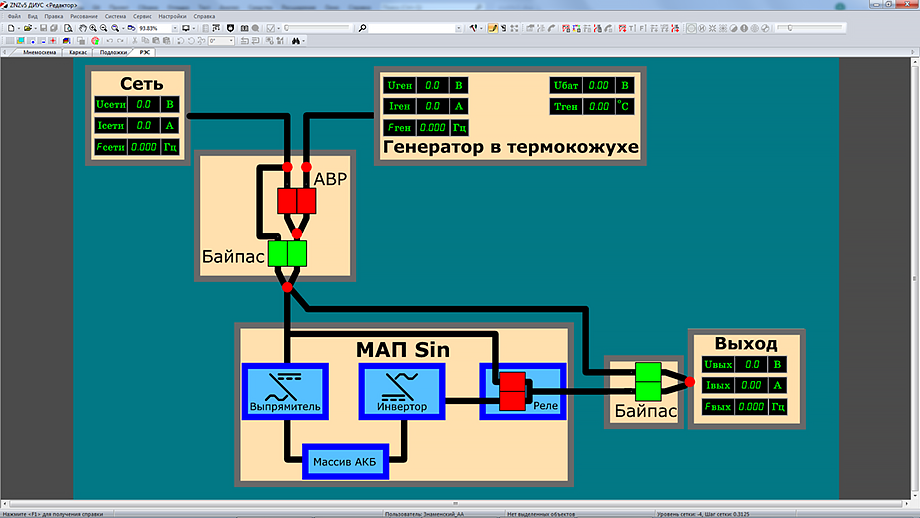Click the binoculars Find icon
920x518 pixels.
(x=295, y=41)
